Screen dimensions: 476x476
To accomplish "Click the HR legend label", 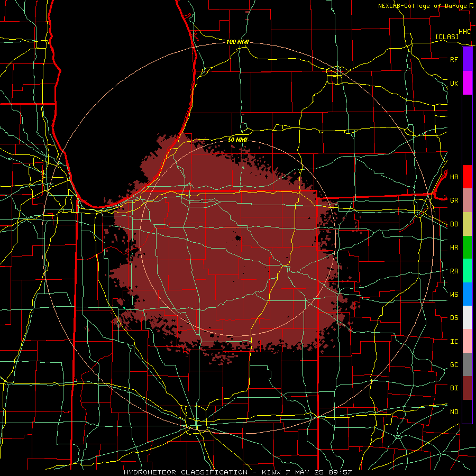I will (454, 248).
